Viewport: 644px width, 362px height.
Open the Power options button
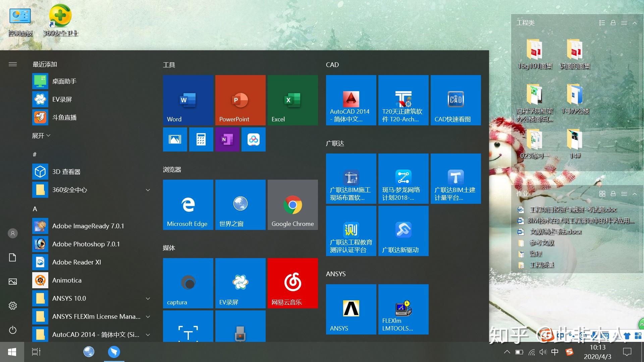tap(13, 330)
